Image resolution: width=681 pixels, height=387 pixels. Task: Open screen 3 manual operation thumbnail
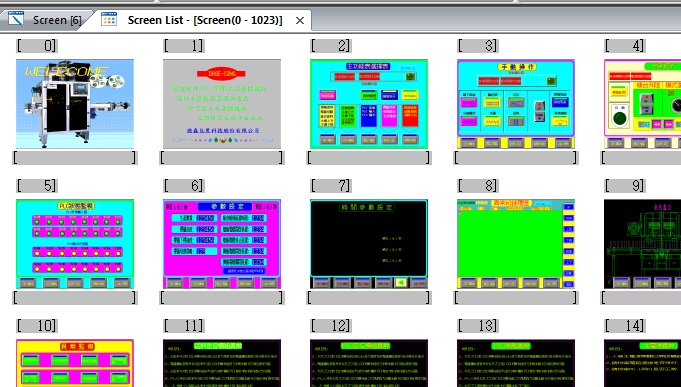point(516,104)
